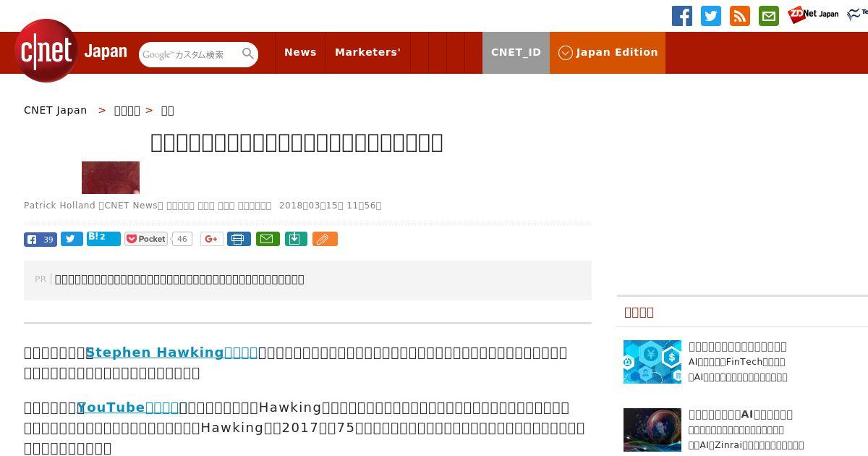Open the News menu
This screenshot has width=868, height=456.
click(x=300, y=52)
